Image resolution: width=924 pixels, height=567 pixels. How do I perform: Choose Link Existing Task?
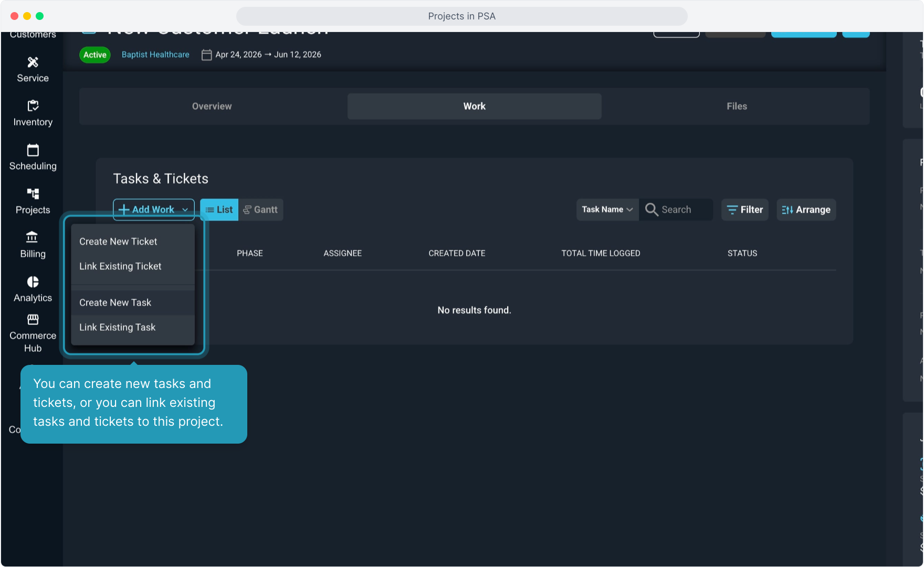pyautogui.click(x=133, y=327)
